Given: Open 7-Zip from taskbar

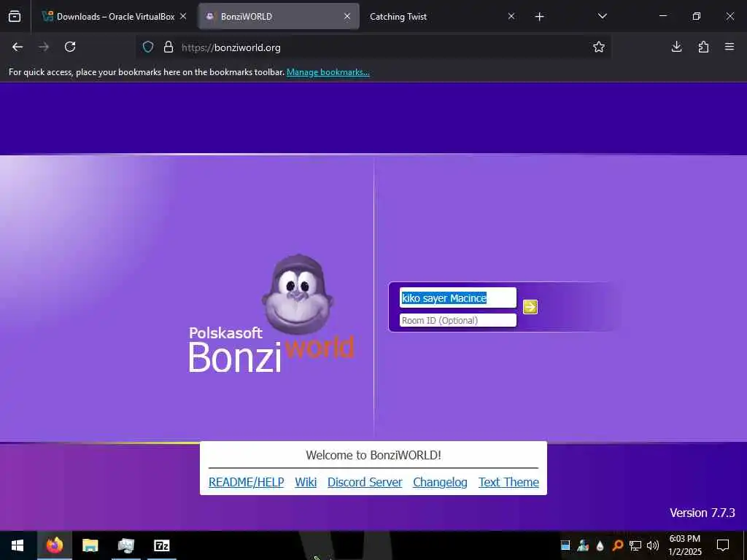Looking at the screenshot, I should 162,545.
